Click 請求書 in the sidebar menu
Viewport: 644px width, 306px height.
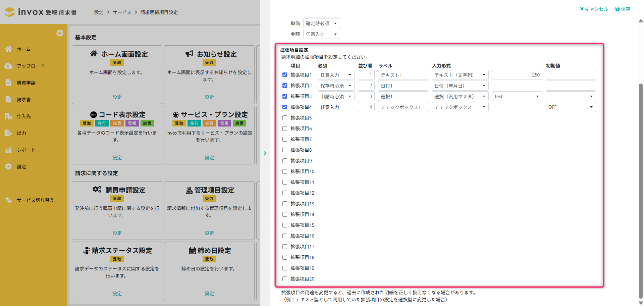coord(24,99)
